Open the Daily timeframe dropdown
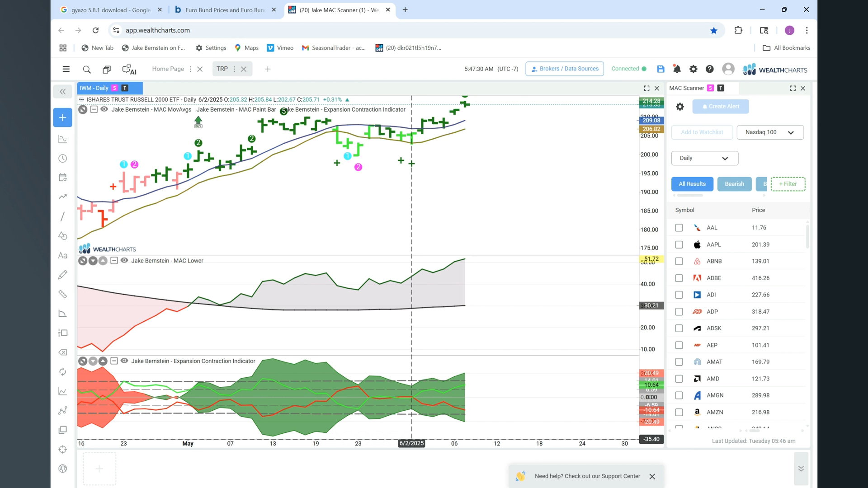Screen dimensions: 868x488 704,158
